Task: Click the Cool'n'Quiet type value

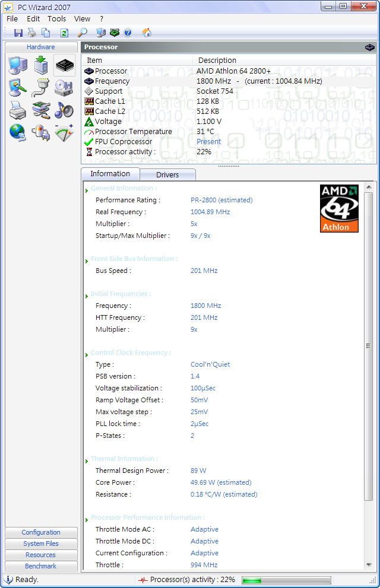Action: tap(210, 364)
